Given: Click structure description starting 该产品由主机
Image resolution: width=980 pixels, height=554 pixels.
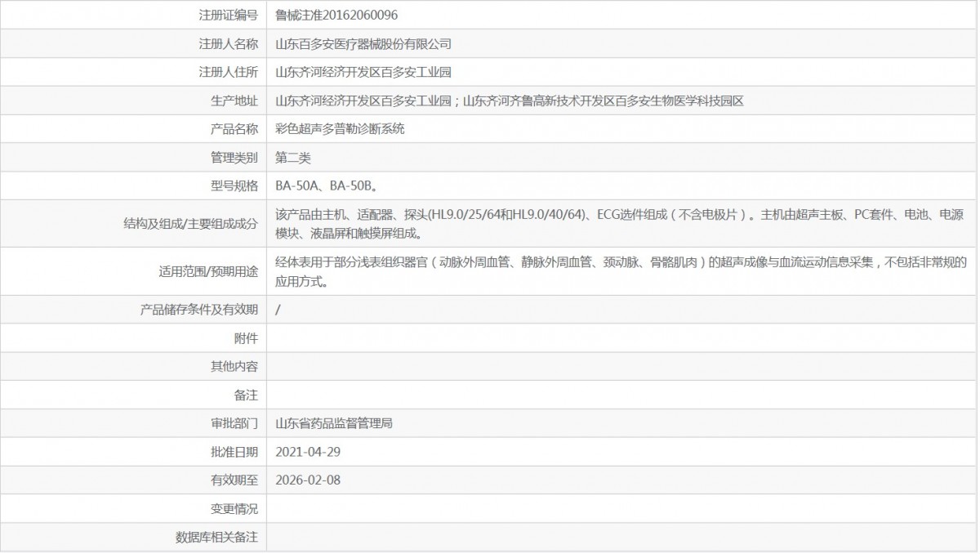Looking at the screenshot, I should tap(621, 224).
